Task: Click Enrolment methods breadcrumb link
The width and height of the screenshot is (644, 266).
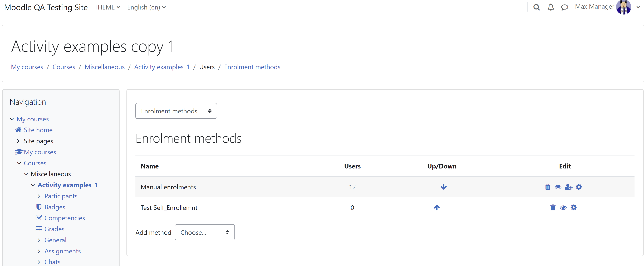Action: [252, 67]
